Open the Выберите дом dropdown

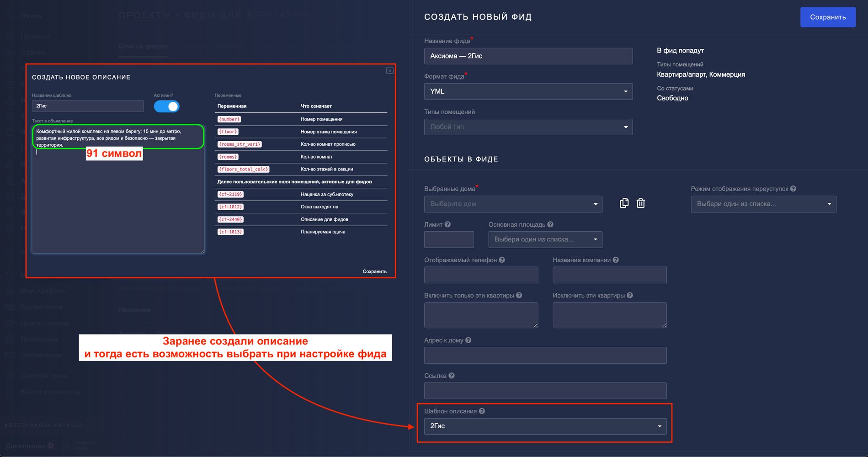pyautogui.click(x=513, y=204)
